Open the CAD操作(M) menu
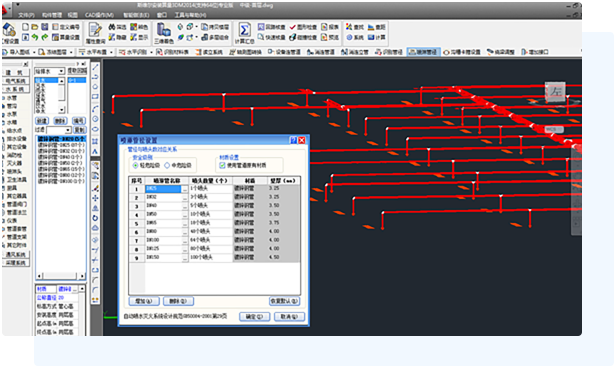616x368 pixels. (99, 15)
